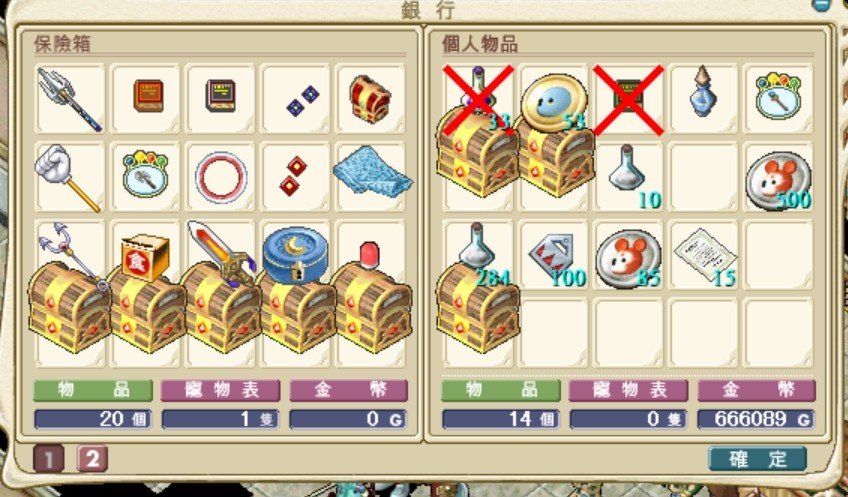Click safe box 物品 items green button
This screenshot has height=497, width=848.
93,390
